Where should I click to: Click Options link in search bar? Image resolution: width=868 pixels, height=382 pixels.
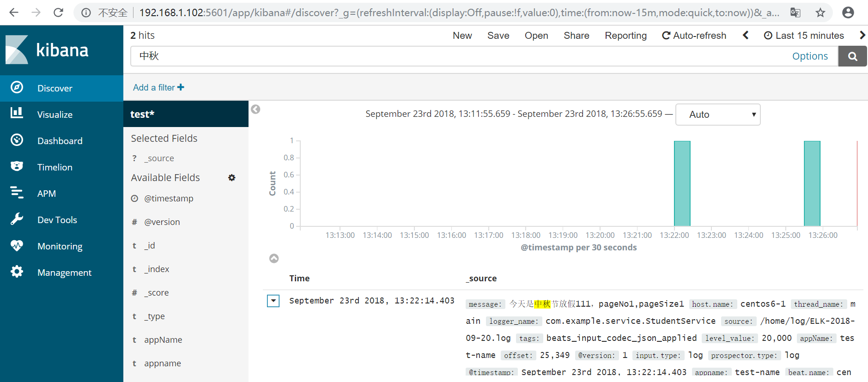[810, 56]
